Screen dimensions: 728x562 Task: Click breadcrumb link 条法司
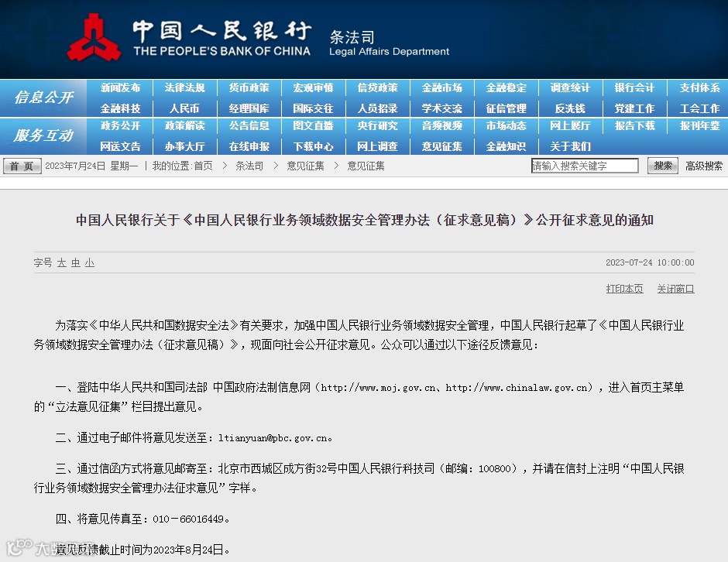249,166
